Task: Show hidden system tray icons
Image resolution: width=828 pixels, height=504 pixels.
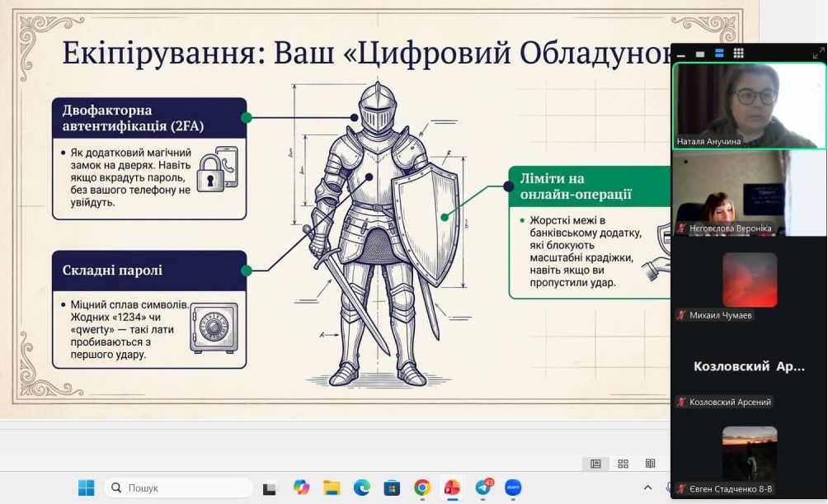Action: coord(647,488)
